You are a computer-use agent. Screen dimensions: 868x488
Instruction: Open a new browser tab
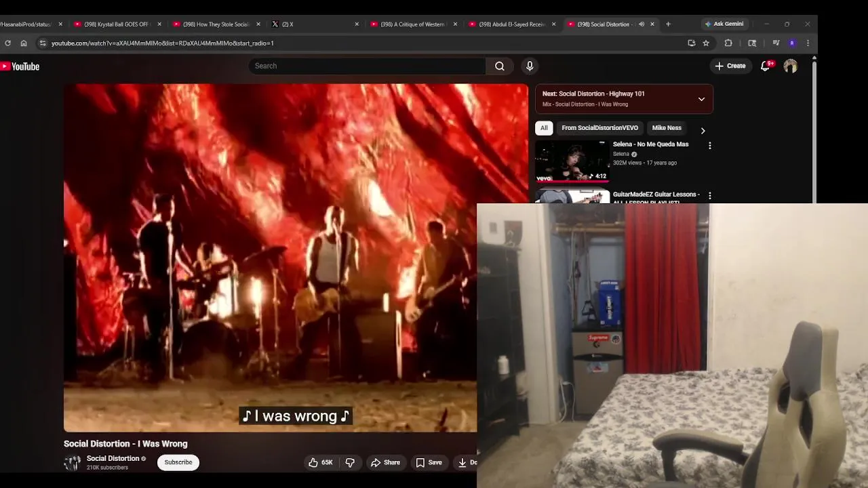[x=668, y=24]
